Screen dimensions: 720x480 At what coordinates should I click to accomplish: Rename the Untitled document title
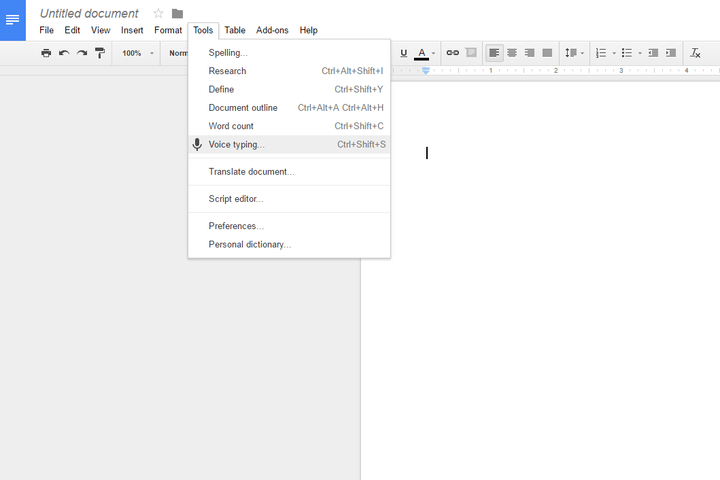click(x=89, y=14)
